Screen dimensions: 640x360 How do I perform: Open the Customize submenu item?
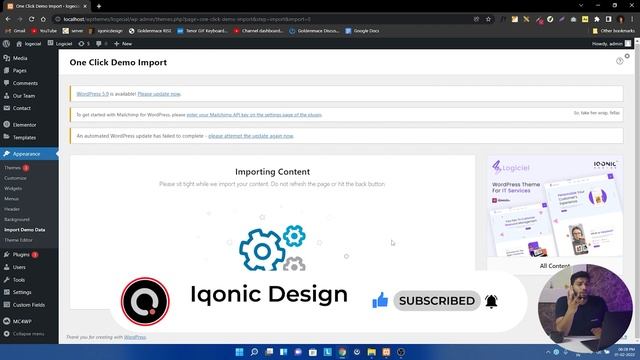15,178
